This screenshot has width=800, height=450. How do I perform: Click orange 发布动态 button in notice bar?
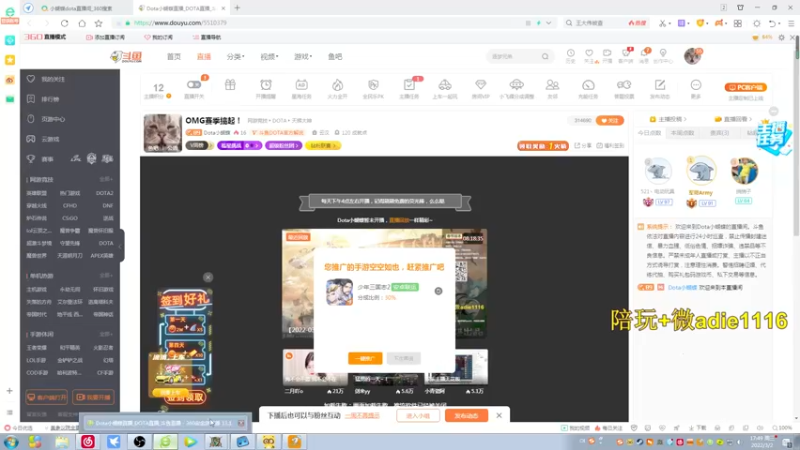click(x=466, y=415)
